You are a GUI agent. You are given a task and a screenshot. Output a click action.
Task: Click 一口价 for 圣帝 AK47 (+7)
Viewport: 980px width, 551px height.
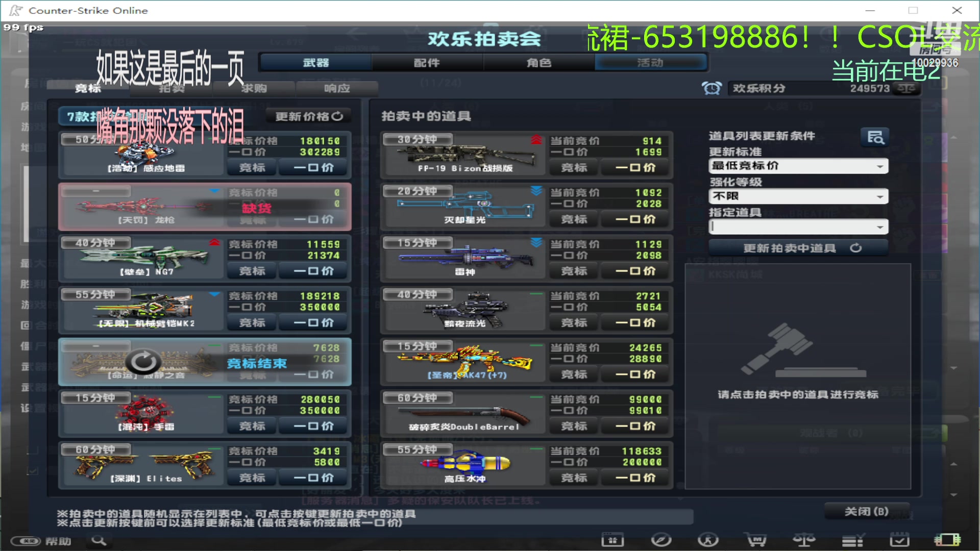[x=635, y=374]
